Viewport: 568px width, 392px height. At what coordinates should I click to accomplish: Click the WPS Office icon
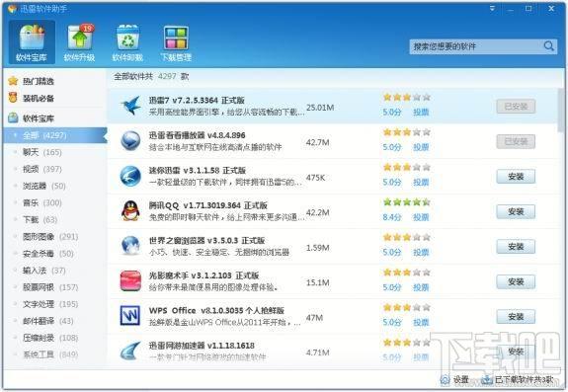tap(130, 316)
